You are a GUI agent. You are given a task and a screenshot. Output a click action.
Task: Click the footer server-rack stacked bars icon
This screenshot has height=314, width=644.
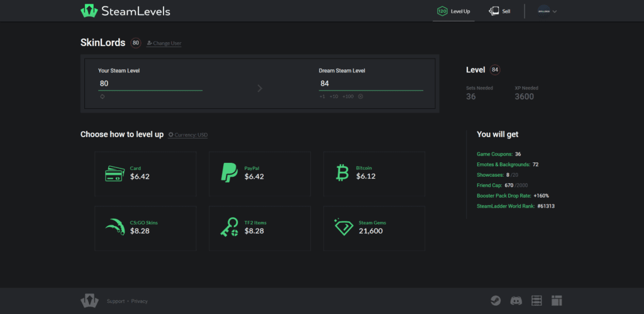pos(537,301)
